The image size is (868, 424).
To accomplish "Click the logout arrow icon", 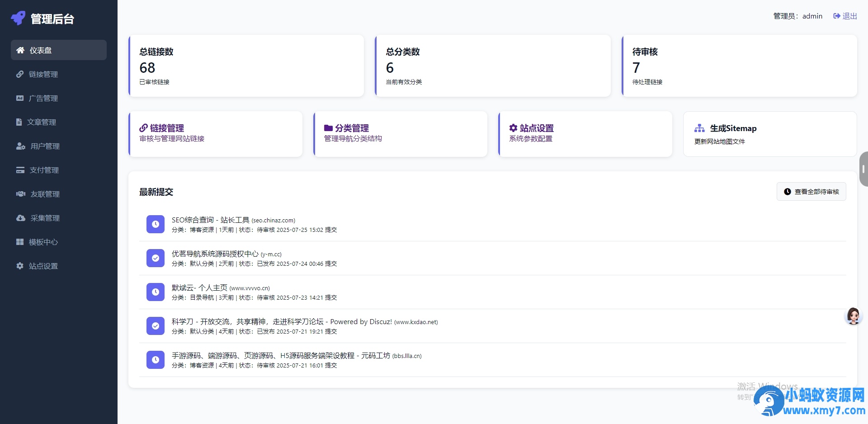I will (x=837, y=16).
